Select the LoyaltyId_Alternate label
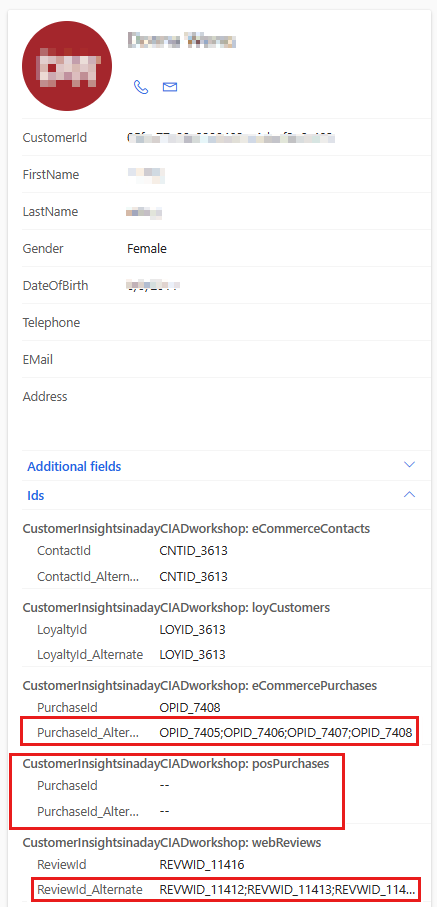 [90, 655]
